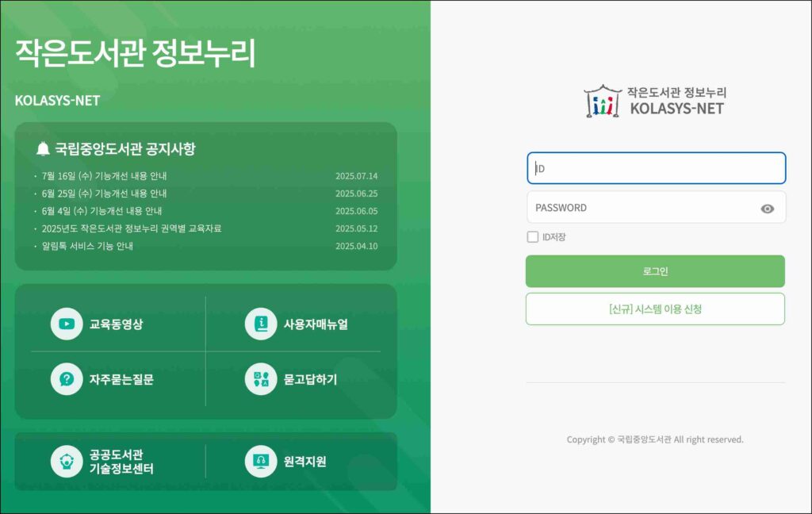Click the date 2025.06.25
This screenshot has height=514, width=812.
click(356, 194)
